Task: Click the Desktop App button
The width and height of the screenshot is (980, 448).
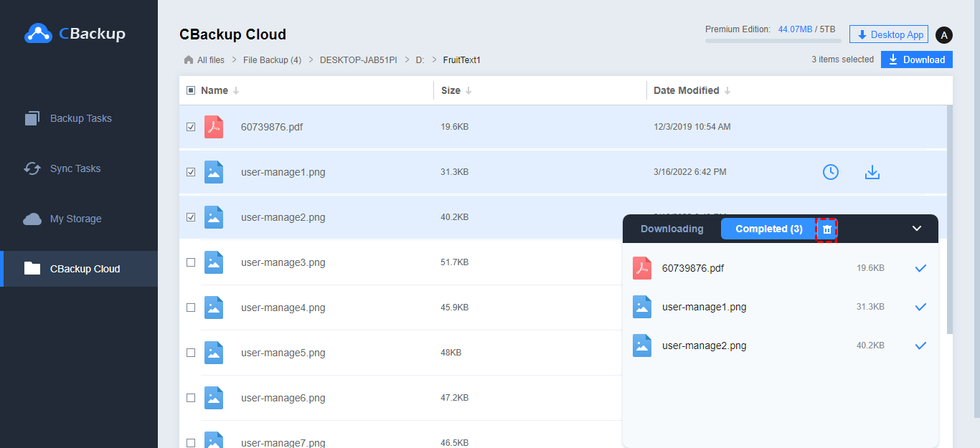Action: pyautogui.click(x=888, y=34)
